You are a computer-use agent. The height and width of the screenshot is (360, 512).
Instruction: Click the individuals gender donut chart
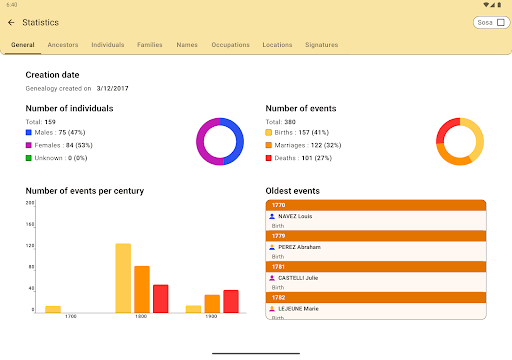tap(220, 141)
